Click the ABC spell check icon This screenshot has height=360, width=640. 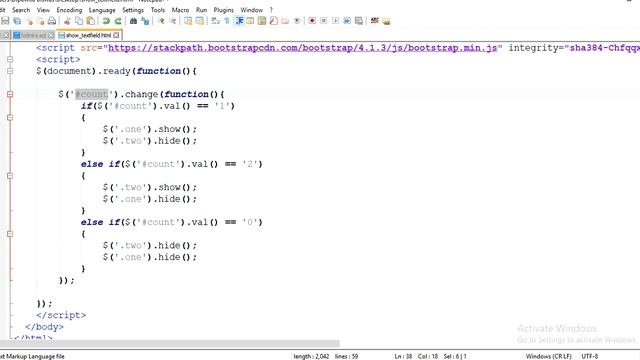pyautogui.click(x=374, y=21)
